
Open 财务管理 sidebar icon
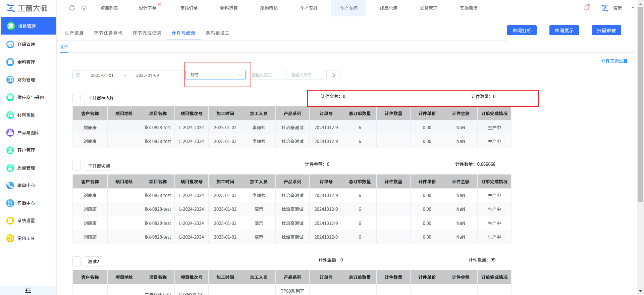tap(10, 80)
